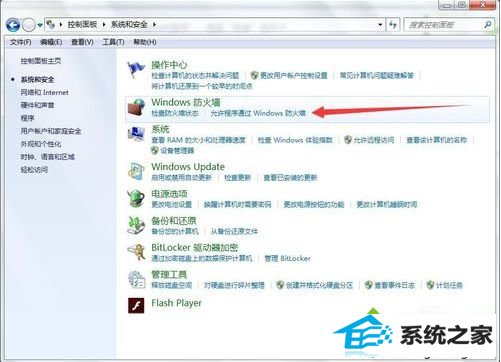Viewport: 501px width, 362px height.
Task: Click shield icon before 设备管理器
Action: pyautogui.click(x=155, y=150)
